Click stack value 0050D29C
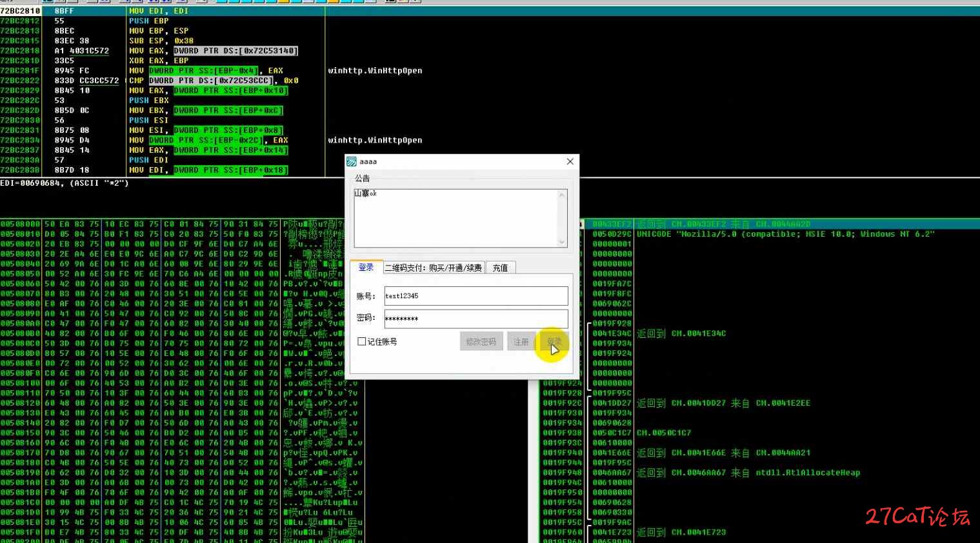980x543 pixels. point(612,234)
